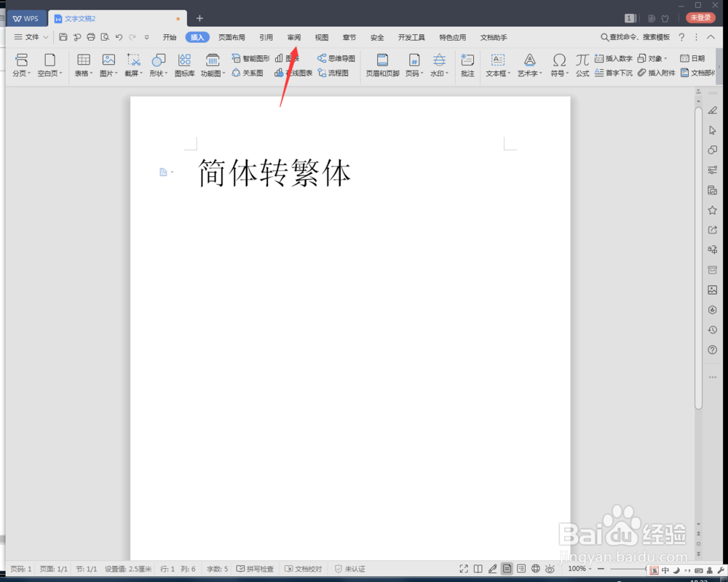The image size is (728, 582).
Task: Insert a 关系图 relationship diagram
Action: [248, 73]
